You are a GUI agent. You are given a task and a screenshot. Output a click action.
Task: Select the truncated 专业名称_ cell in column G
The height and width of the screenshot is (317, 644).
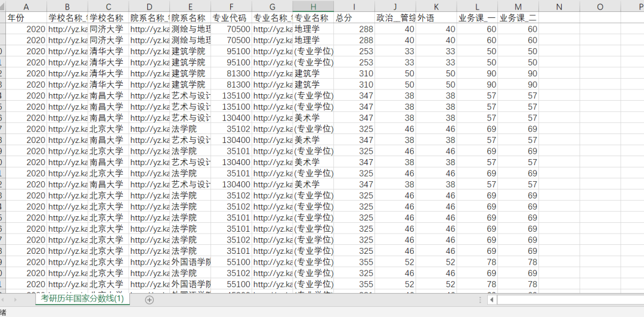pyautogui.click(x=273, y=18)
